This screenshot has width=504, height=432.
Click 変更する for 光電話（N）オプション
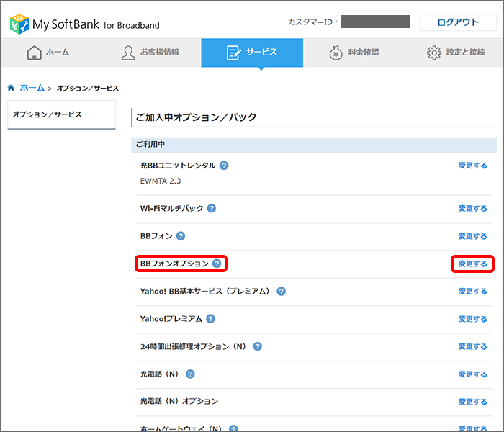472,402
